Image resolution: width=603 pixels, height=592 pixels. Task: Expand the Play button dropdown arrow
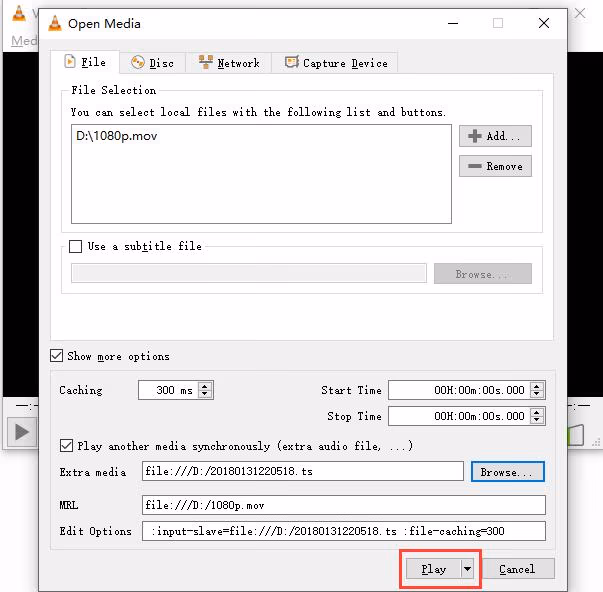(467, 569)
